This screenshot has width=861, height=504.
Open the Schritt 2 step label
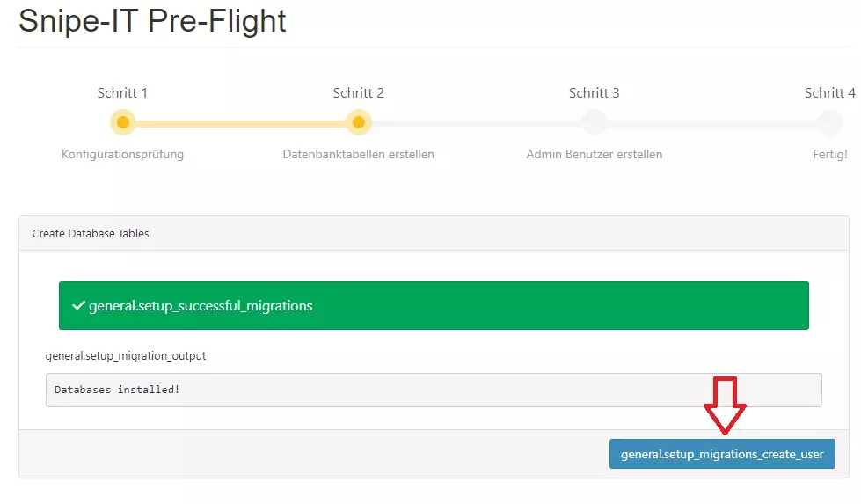(358, 93)
